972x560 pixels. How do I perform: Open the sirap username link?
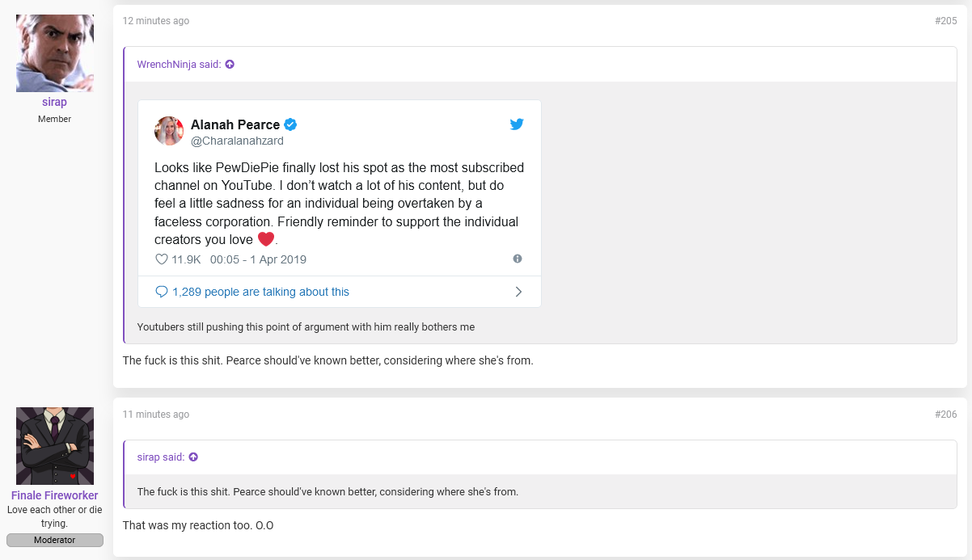[x=54, y=103]
